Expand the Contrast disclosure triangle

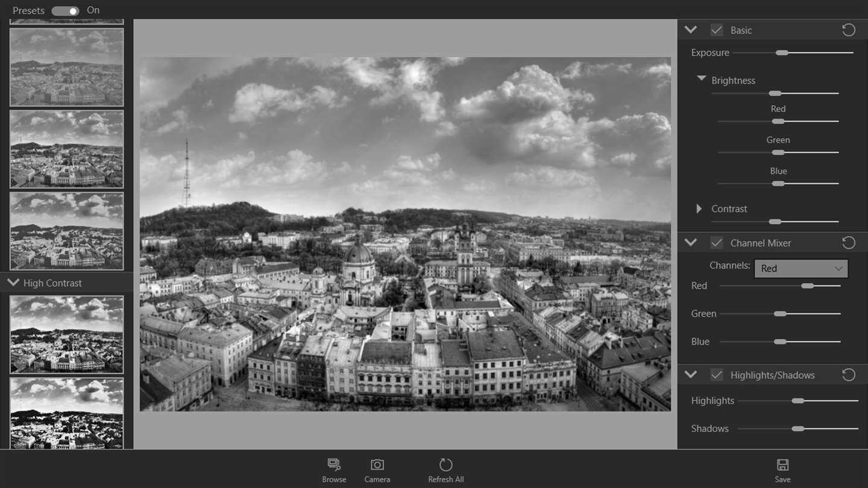(x=699, y=208)
